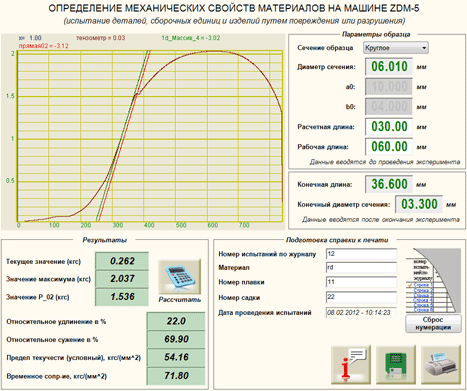Select the Значение P_02 readout 1.536

tap(122, 297)
